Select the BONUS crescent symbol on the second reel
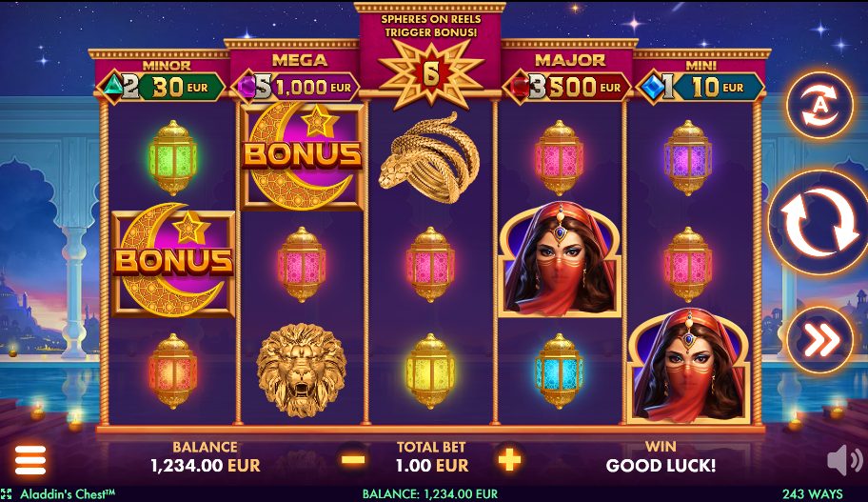 coord(303,155)
